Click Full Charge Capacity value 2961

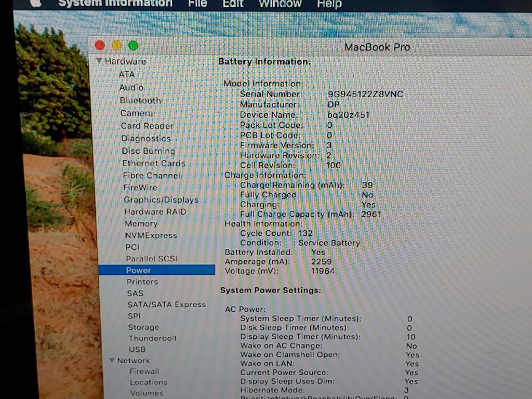point(371,214)
